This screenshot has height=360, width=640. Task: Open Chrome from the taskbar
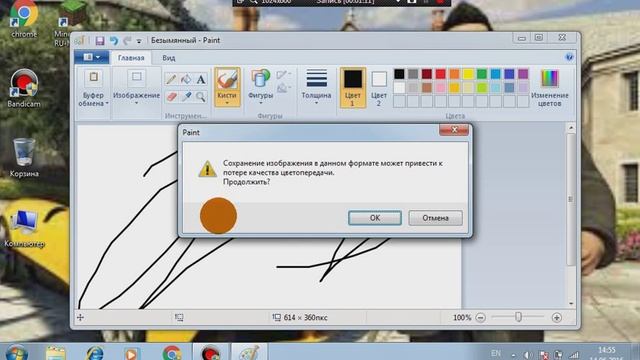click(172, 353)
